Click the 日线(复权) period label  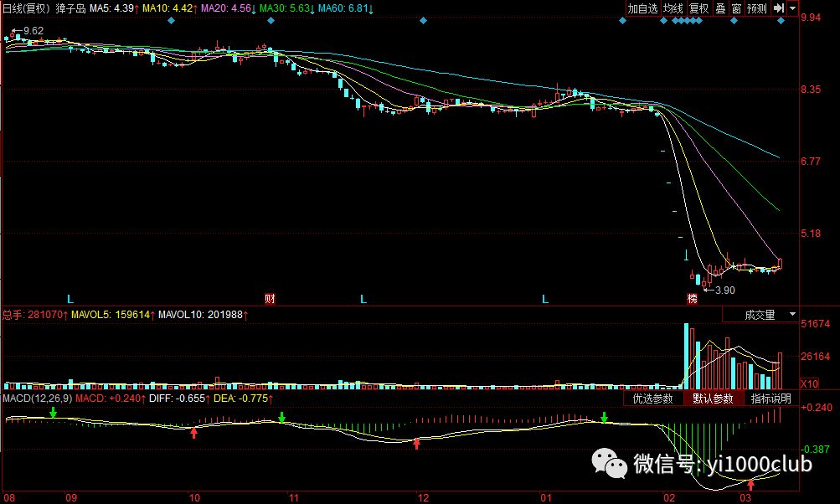point(26,8)
